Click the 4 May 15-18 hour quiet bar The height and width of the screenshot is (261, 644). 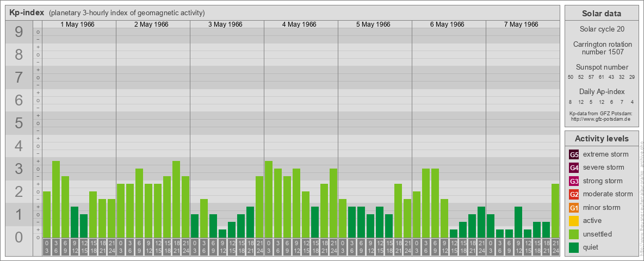(x=314, y=222)
